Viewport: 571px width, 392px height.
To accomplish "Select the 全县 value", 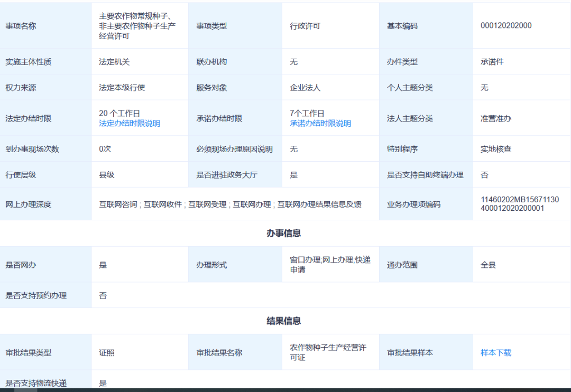I will click(488, 265).
